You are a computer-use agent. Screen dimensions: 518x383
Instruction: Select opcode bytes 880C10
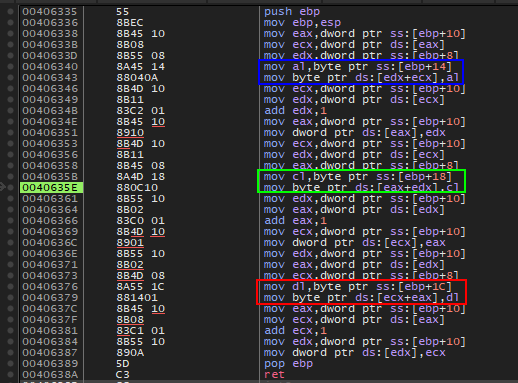(x=137, y=188)
